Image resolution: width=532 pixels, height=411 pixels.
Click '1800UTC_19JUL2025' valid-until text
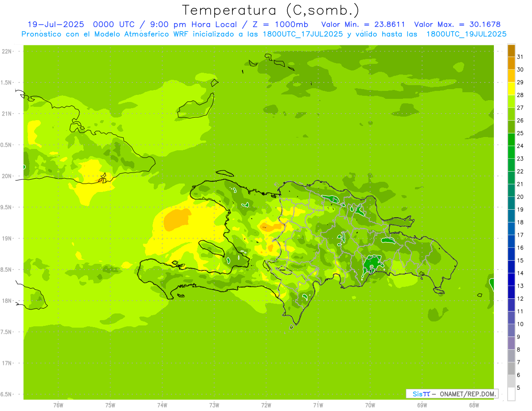click(466, 34)
